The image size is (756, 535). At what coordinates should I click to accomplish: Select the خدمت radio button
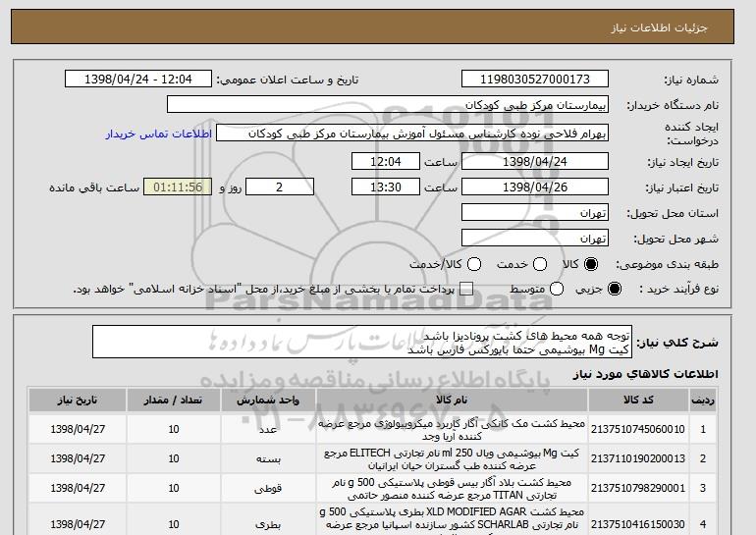coord(540,264)
